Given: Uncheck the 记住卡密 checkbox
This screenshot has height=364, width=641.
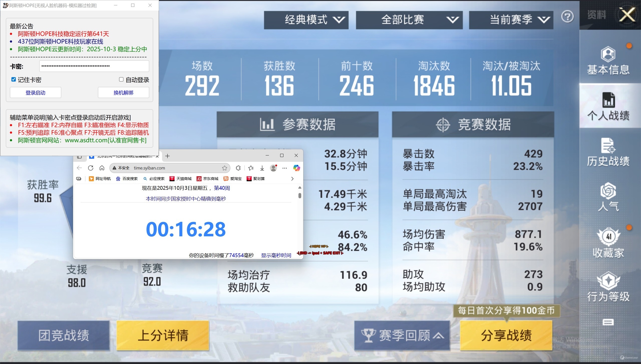Looking at the screenshot, I should tap(14, 80).
